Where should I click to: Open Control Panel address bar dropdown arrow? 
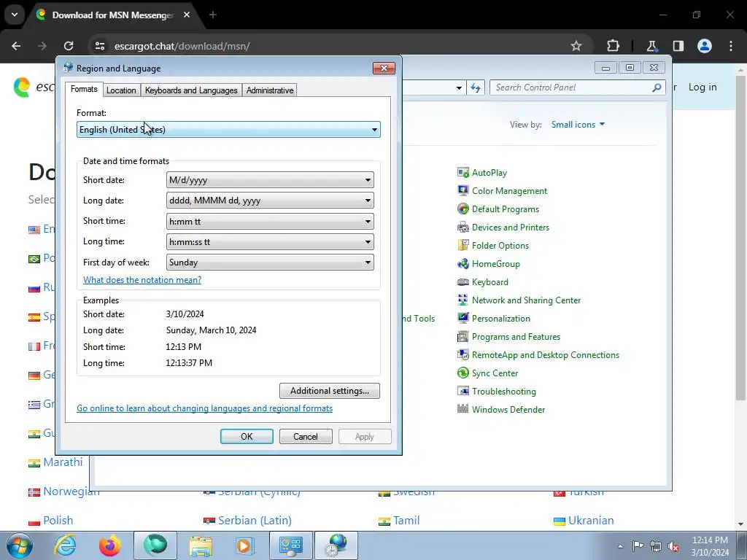(x=459, y=87)
